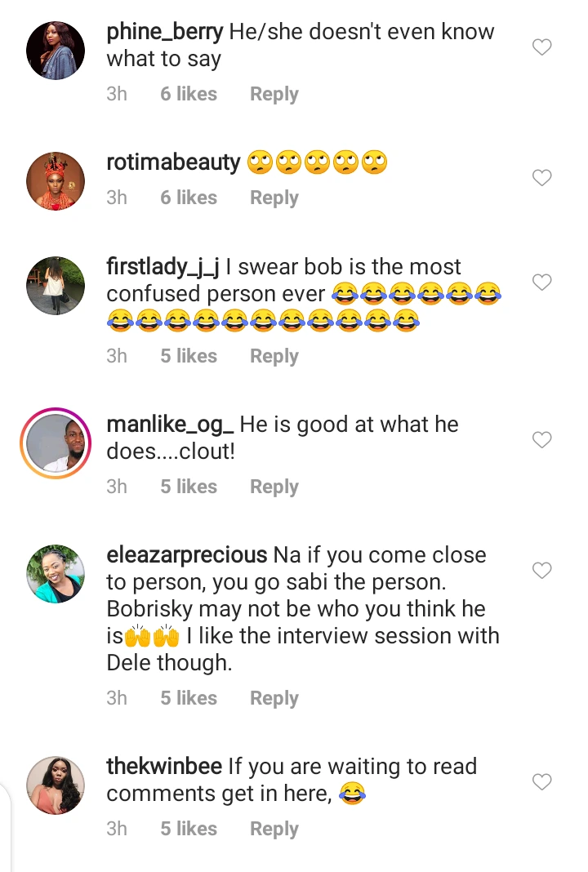This screenshot has height=872, width=588.
Task: Heart the manlike_og_ comment
Action: point(541,440)
